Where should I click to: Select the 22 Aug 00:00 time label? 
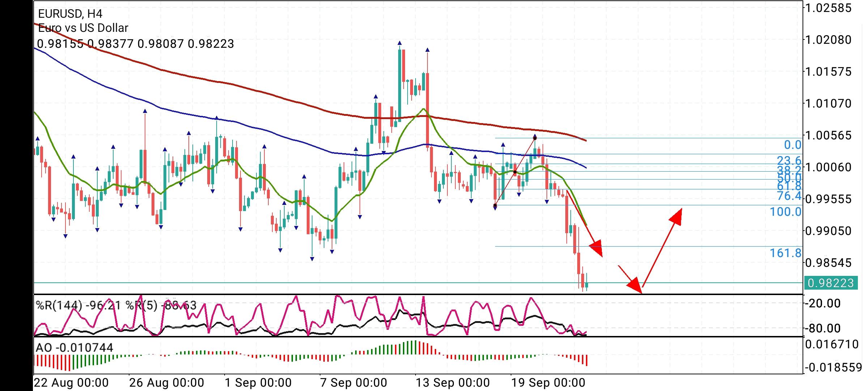pyautogui.click(x=71, y=382)
